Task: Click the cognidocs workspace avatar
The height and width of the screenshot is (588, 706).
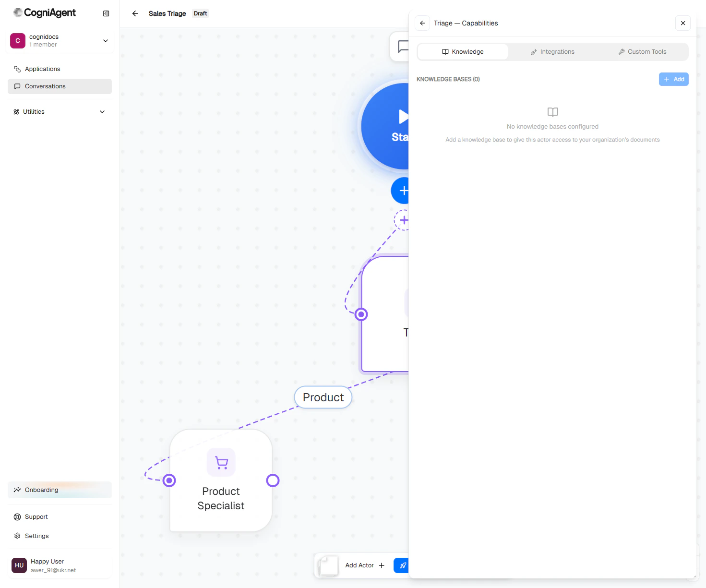Action: 18,41
